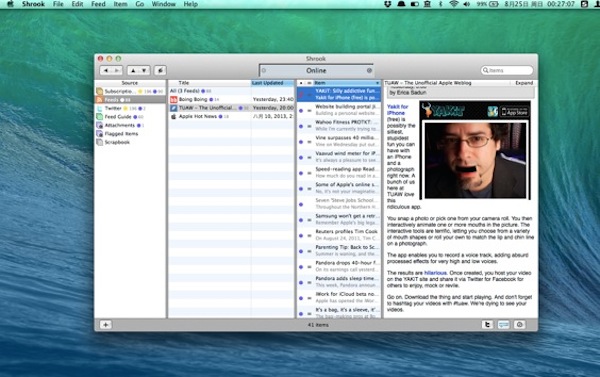Click the green Feed Guide icon
The height and width of the screenshot is (377, 600).
(x=99, y=117)
